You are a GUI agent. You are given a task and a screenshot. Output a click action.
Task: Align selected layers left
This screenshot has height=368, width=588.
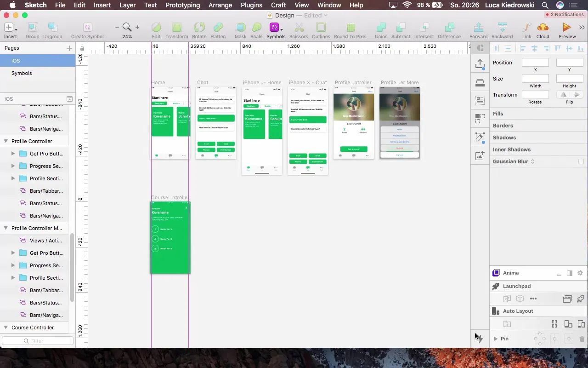(523, 48)
